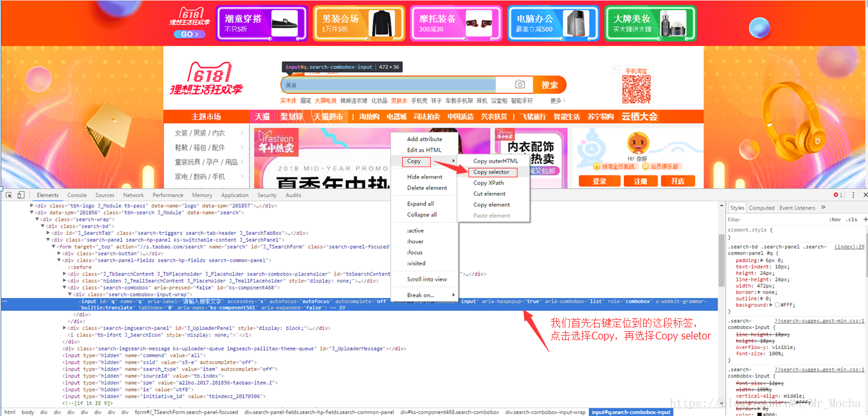The height and width of the screenshot is (416, 868).
Task: Click the 618 GO banner button
Action: (x=190, y=34)
